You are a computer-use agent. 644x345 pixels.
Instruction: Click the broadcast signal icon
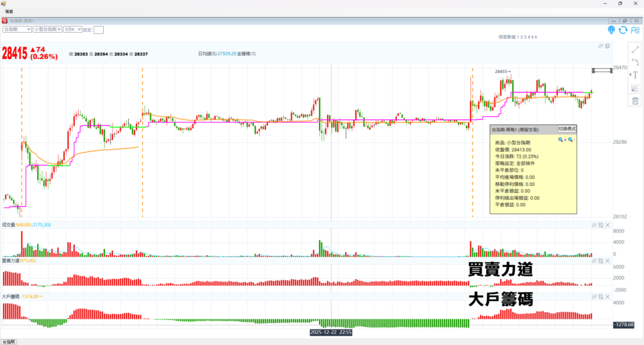tap(611, 30)
